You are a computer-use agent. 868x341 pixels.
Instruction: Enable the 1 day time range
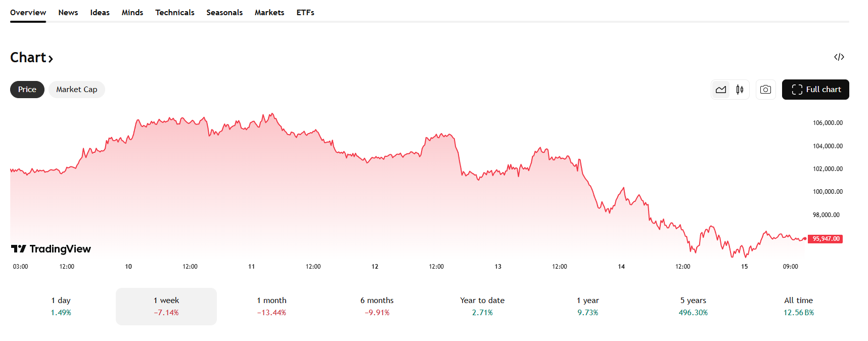(x=60, y=306)
